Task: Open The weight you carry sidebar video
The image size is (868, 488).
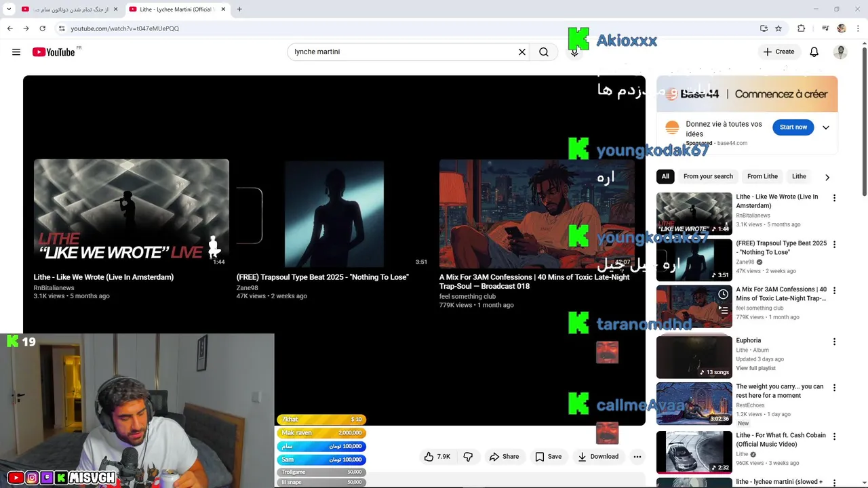Action: coord(694,403)
